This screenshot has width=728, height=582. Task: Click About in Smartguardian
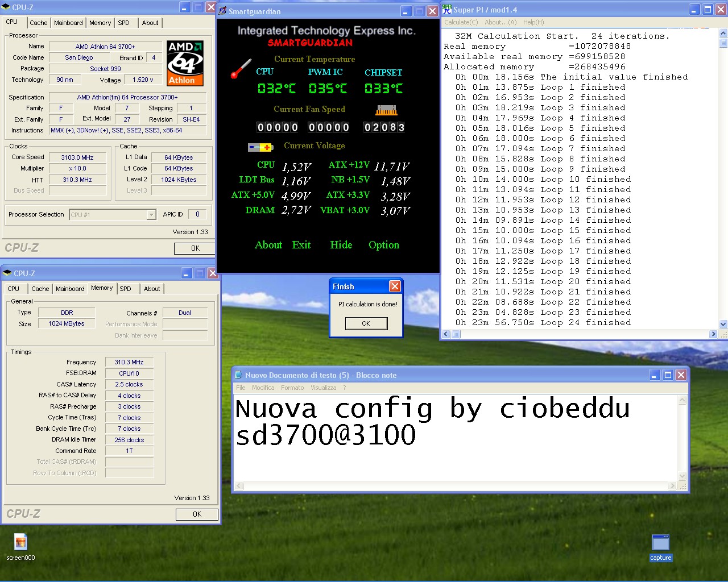268,245
